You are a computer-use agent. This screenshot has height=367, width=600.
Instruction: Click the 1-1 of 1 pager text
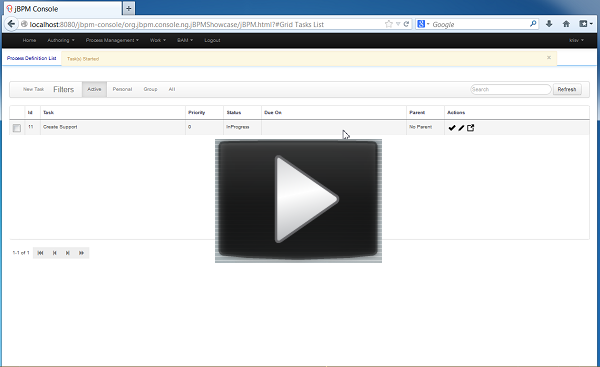(x=21, y=253)
